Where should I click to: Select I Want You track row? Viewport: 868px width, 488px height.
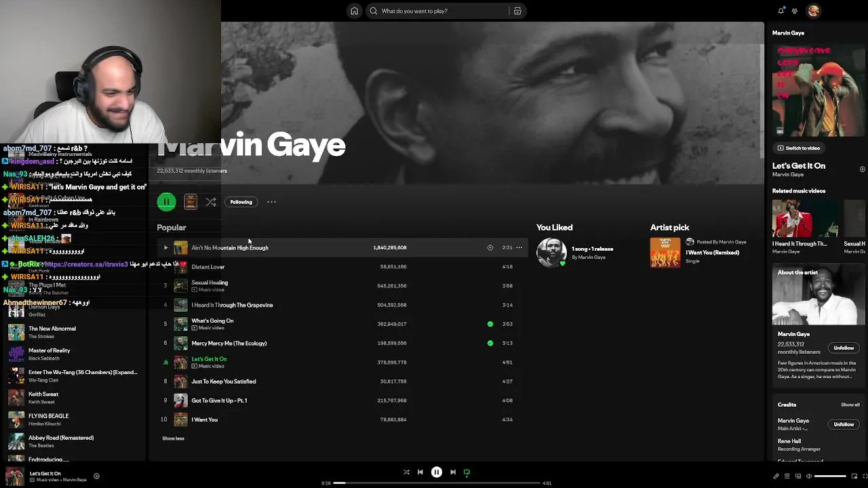341,420
